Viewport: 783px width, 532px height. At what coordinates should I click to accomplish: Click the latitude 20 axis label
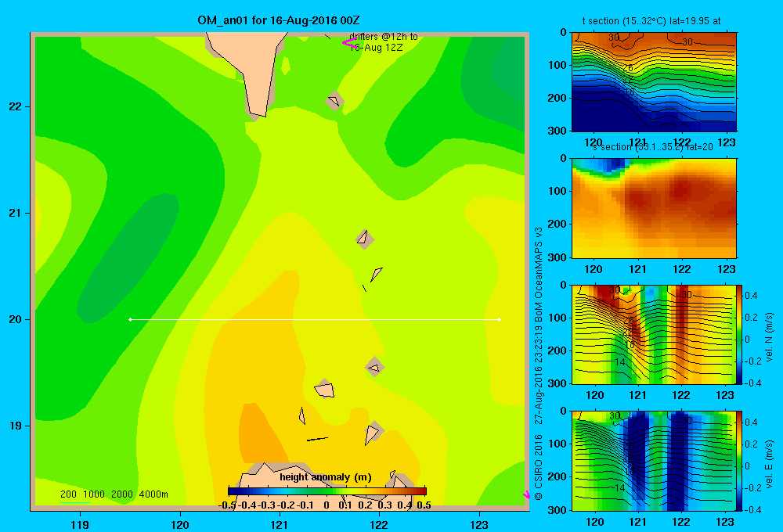pos(16,319)
